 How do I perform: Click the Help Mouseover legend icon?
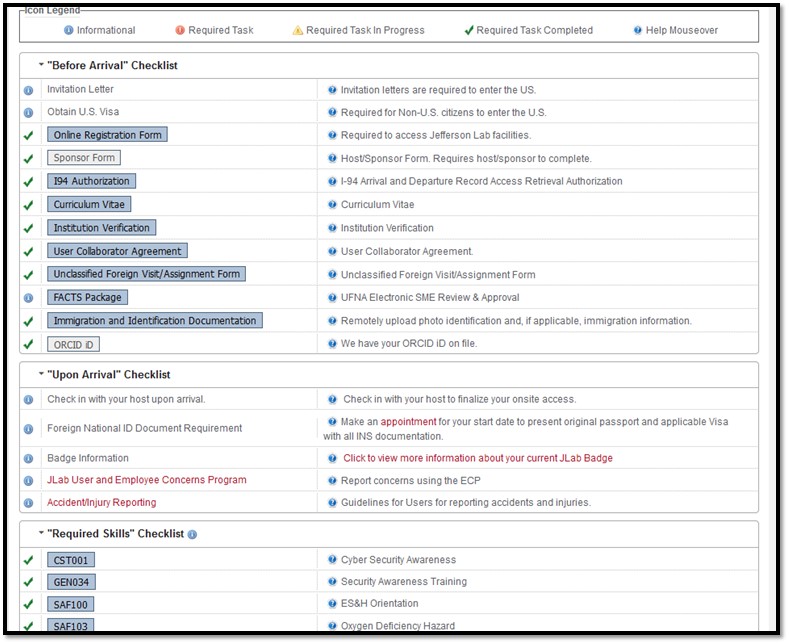pyautogui.click(x=638, y=30)
